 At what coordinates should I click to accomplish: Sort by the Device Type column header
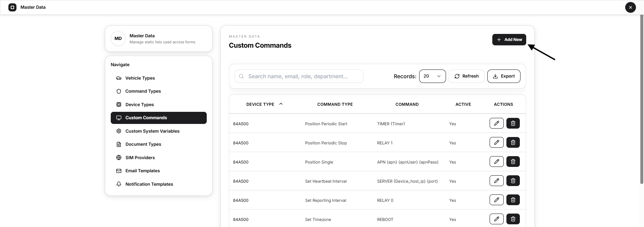264,104
